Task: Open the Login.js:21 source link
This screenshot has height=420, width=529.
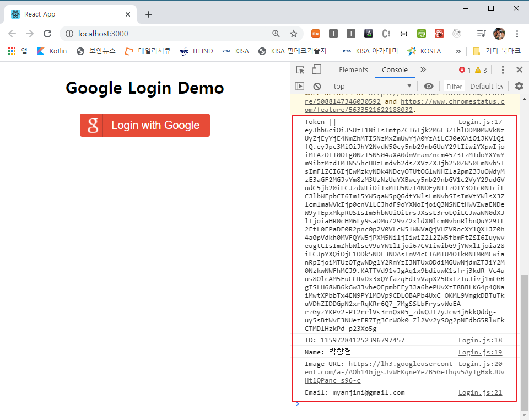Action: [x=480, y=392]
